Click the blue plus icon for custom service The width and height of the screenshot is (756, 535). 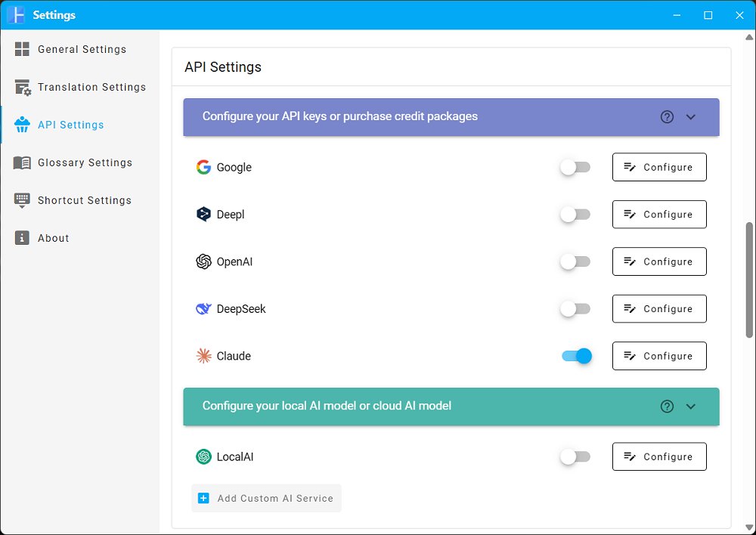tap(203, 499)
